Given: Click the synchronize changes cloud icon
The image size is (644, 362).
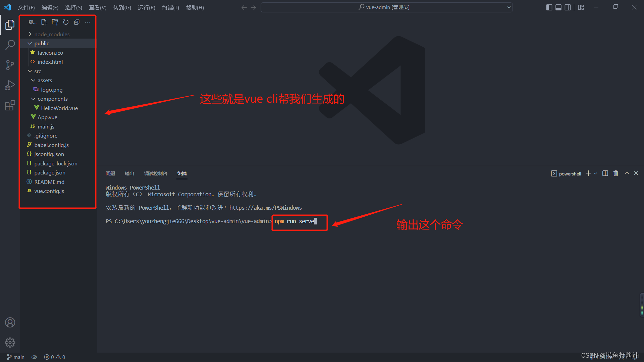Looking at the screenshot, I should tap(34, 357).
